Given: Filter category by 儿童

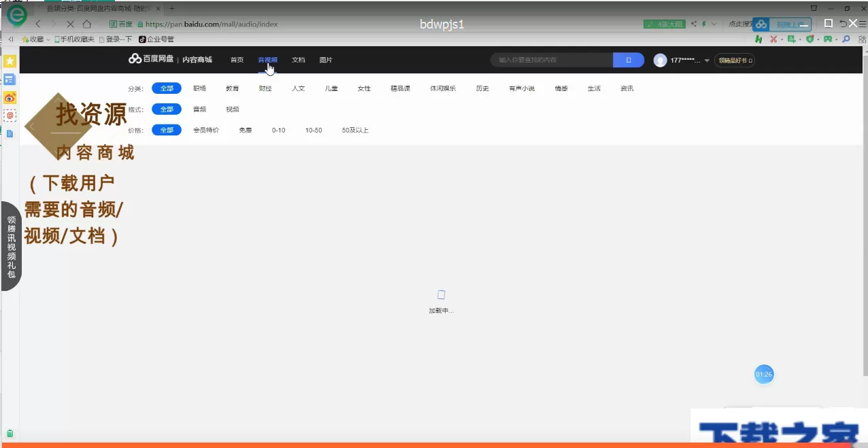Looking at the screenshot, I should tap(331, 88).
